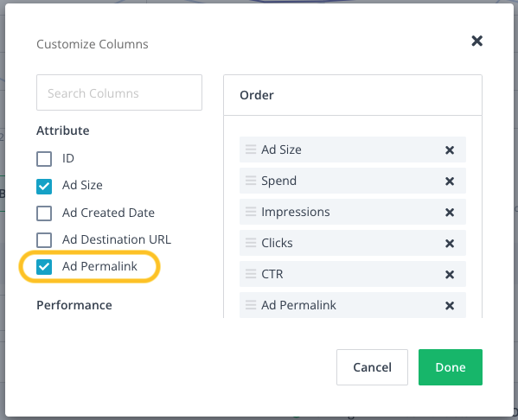
Task: Remove Ad Permalink from Order list
Action: pyautogui.click(x=450, y=305)
